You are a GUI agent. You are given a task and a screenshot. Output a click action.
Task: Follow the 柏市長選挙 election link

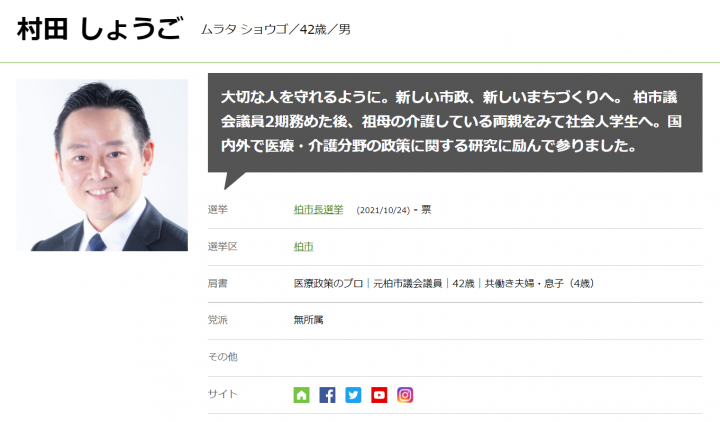pos(318,210)
